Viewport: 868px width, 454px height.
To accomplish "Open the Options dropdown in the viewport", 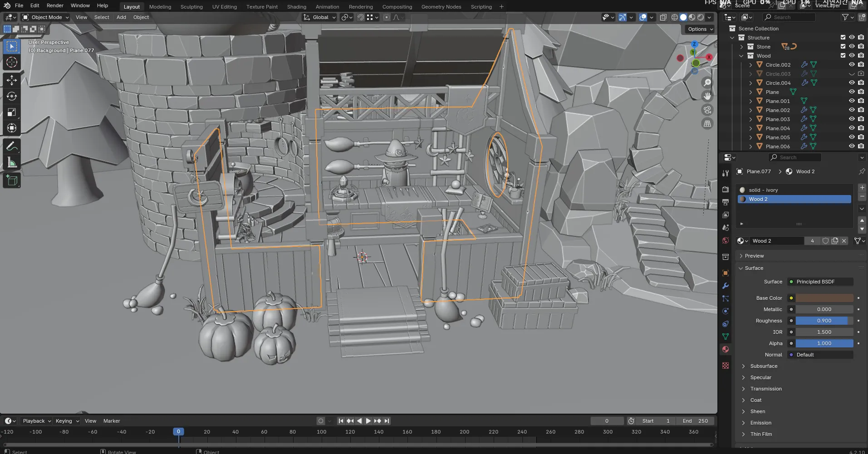I will (x=700, y=29).
